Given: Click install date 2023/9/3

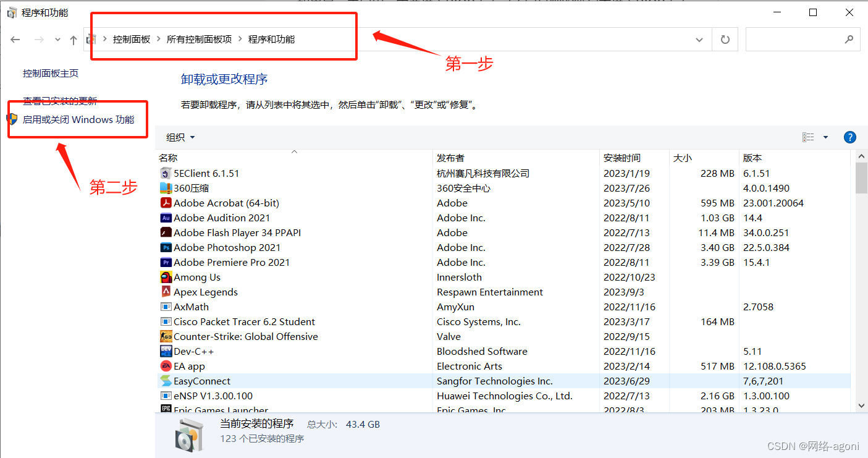Looking at the screenshot, I should coord(624,292).
